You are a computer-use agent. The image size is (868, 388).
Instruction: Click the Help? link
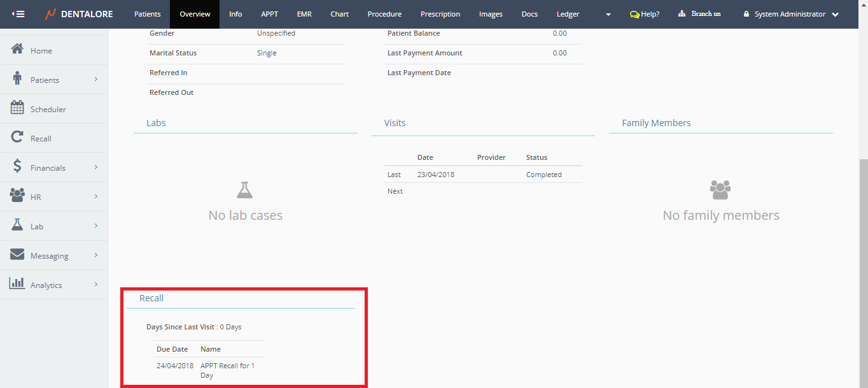pyautogui.click(x=645, y=14)
